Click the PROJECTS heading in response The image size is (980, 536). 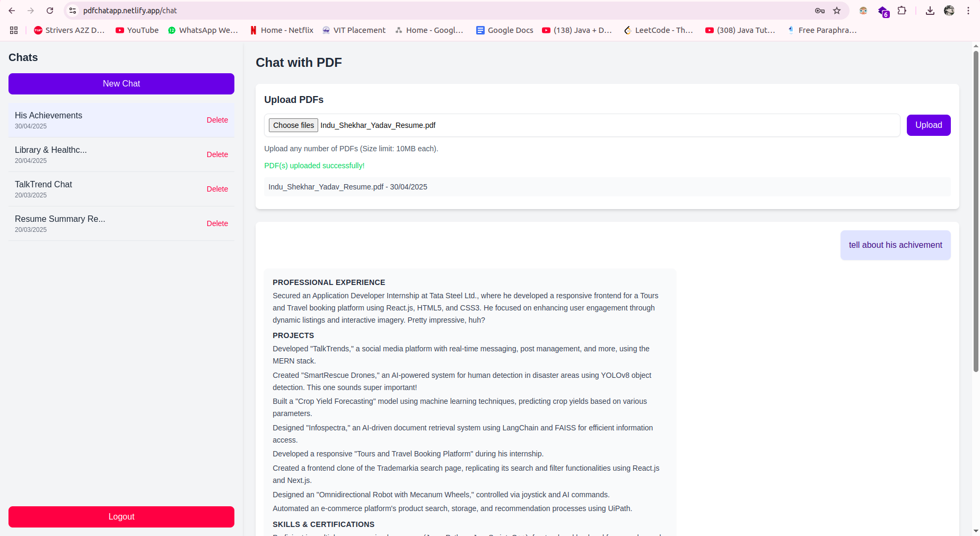(293, 335)
